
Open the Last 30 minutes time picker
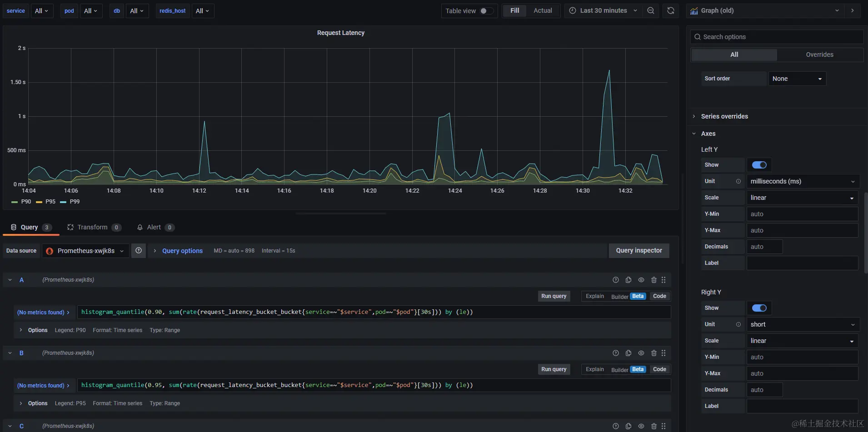(604, 10)
